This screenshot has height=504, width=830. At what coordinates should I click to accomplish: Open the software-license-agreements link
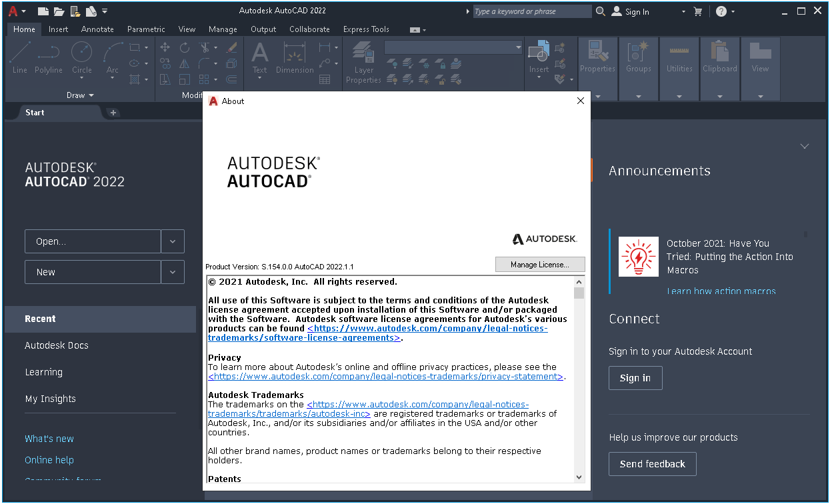click(377, 333)
